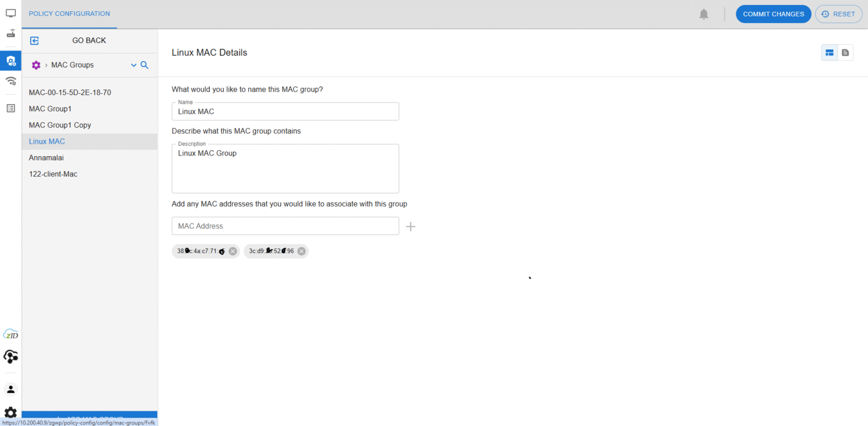868x426 pixels.
Task: Open the list report sidebar icon
Action: pyautogui.click(x=11, y=108)
